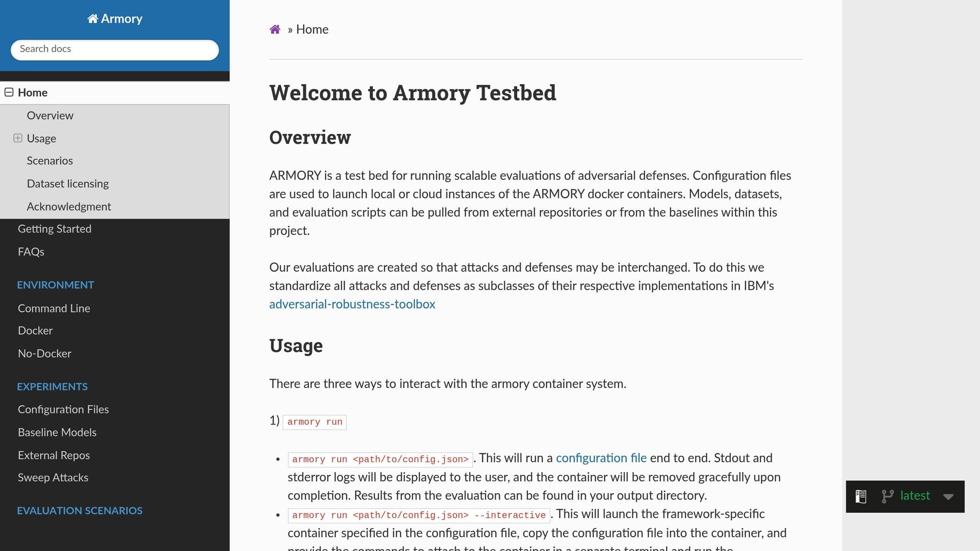The height and width of the screenshot is (551, 980).
Task: Expand the Usage subsection in sidebar
Action: [18, 138]
